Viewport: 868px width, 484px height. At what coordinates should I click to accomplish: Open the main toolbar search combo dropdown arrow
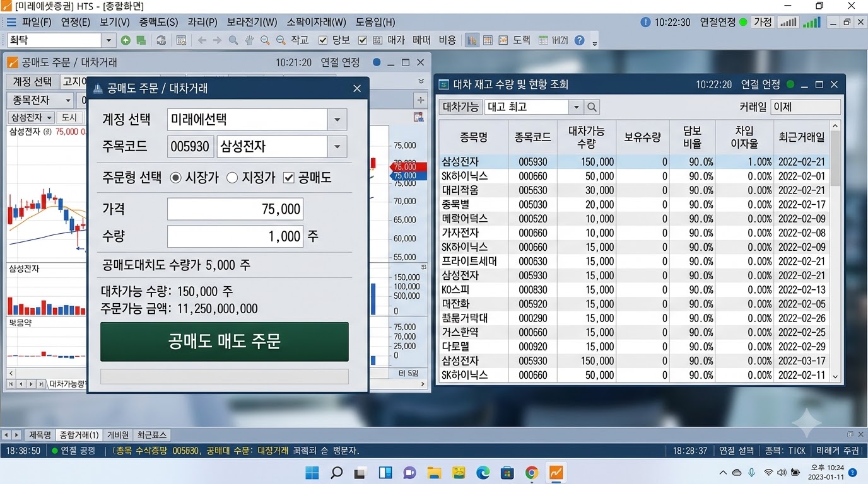[x=108, y=40]
